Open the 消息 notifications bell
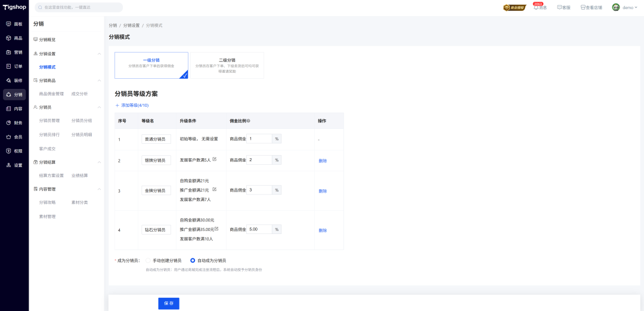Viewport: 644px width, 311px height. [540, 7]
